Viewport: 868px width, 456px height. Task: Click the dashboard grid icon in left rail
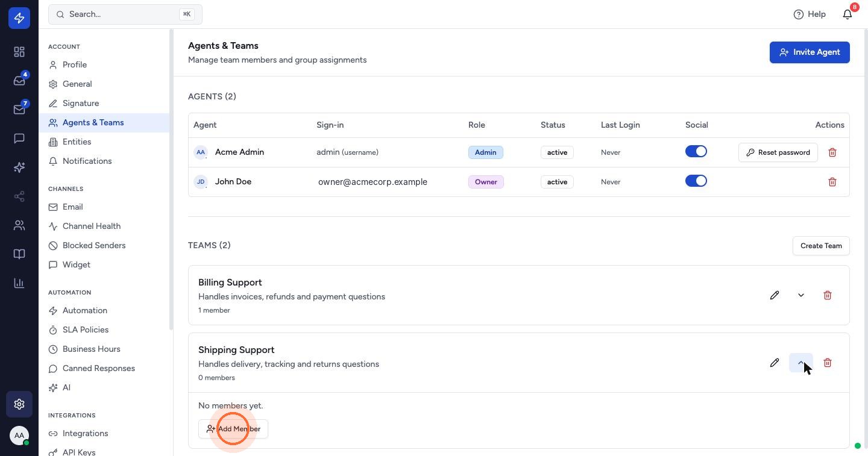point(19,52)
